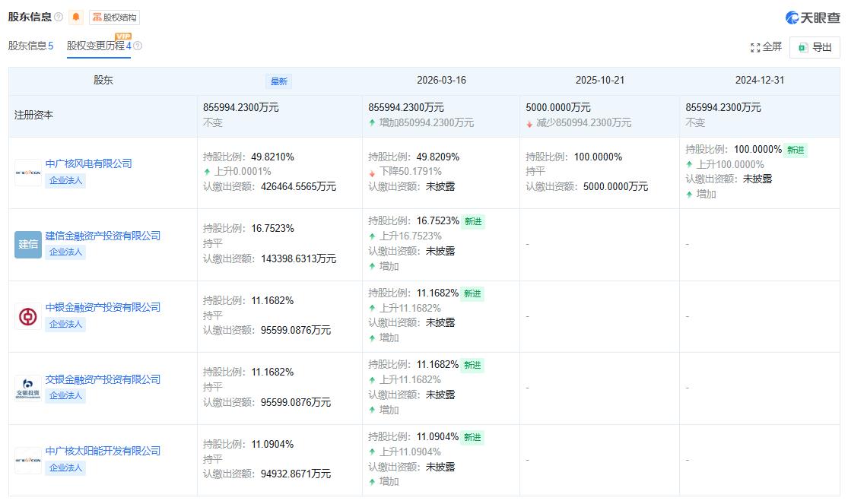Viewport: 848px width, 504px height.
Task: Click the 交银投资 company logo
Action: (x=27, y=388)
